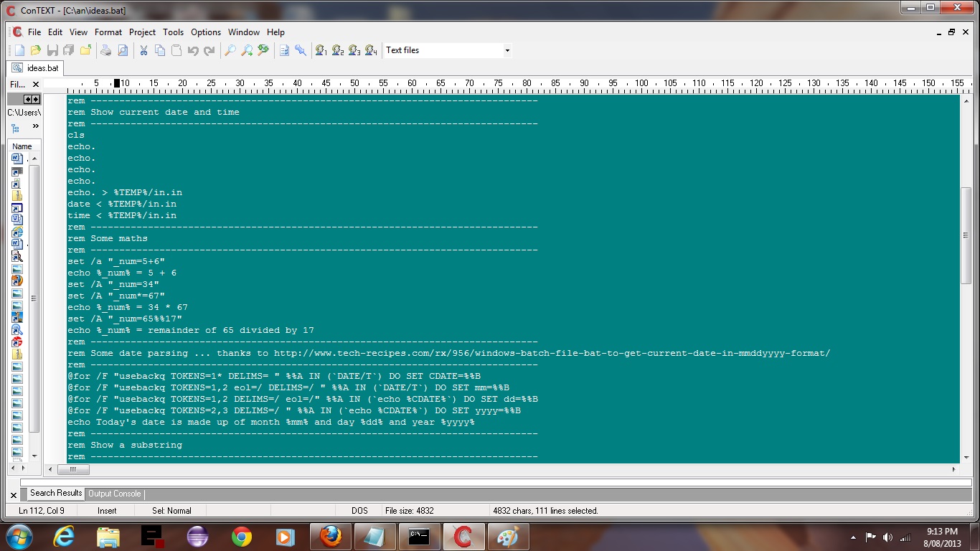Click the Replace text toolbar icon
Image resolution: width=980 pixels, height=551 pixels.
tap(263, 50)
